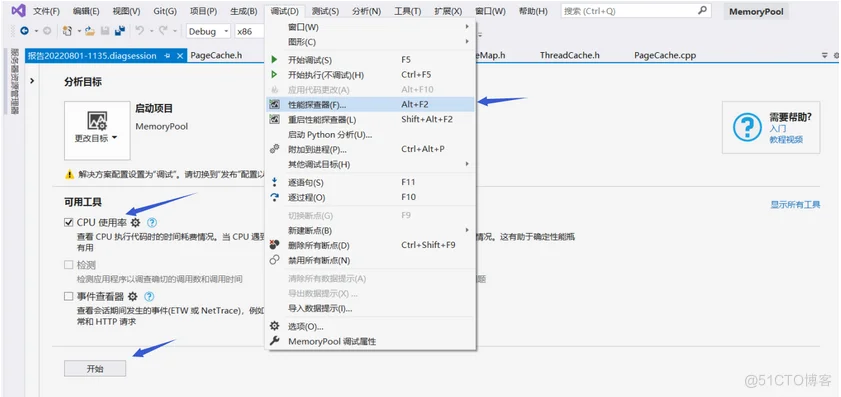Open the document tab overflow dropdown
Image resolution: width=841 pixels, height=397 pixels.
(825, 56)
